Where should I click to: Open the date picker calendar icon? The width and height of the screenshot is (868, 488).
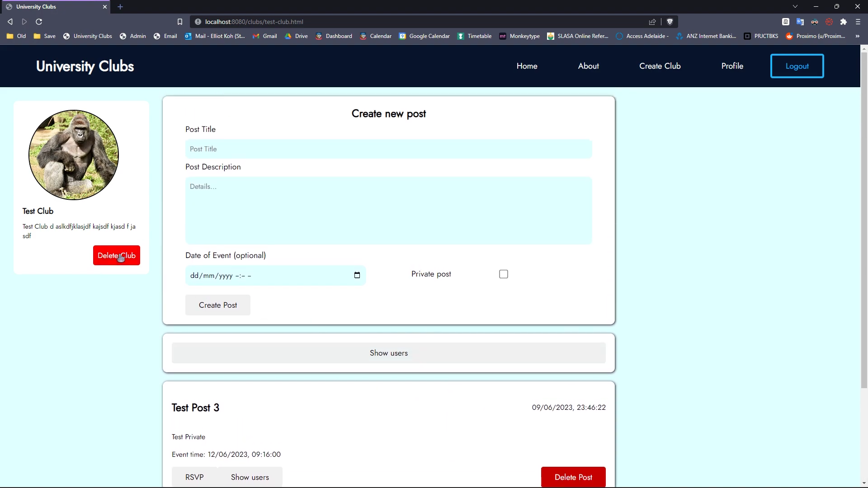pyautogui.click(x=357, y=275)
